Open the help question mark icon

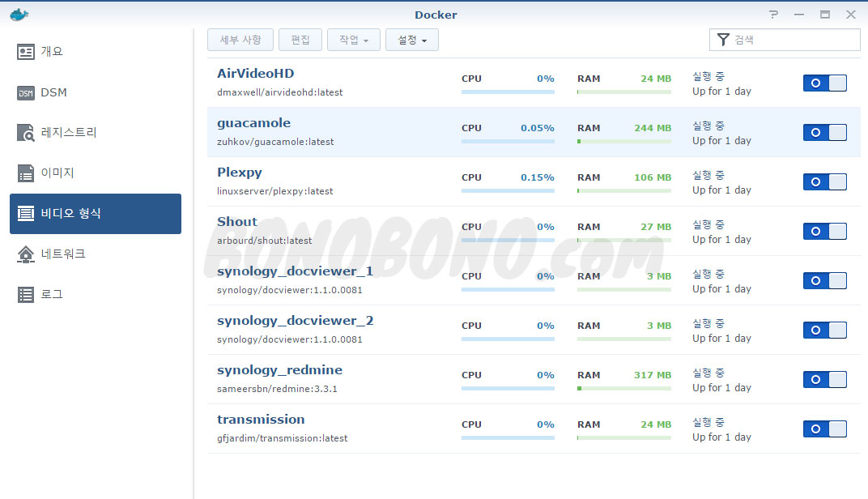(773, 15)
